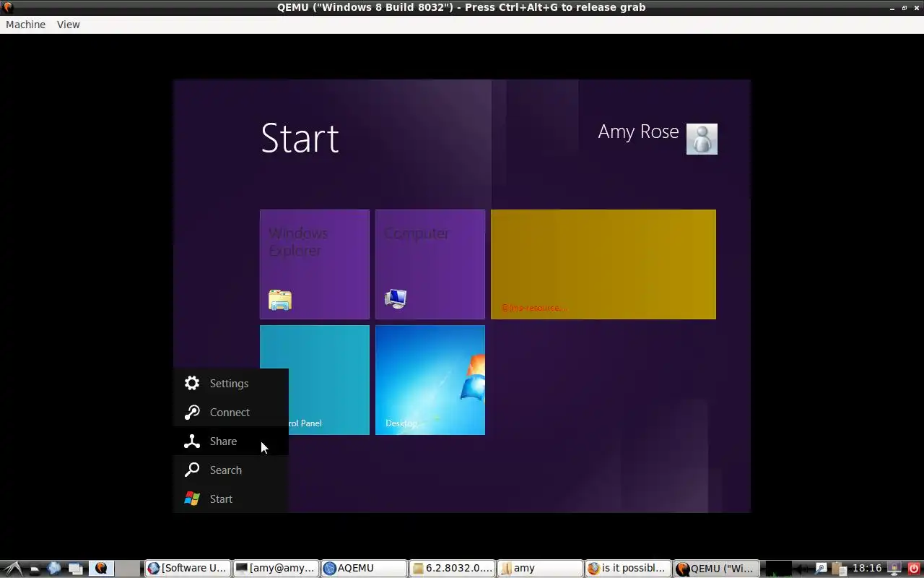Viewport: 924px width, 578px height.
Task: Minimize the QEMU window
Action: click(x=893, y=7)
